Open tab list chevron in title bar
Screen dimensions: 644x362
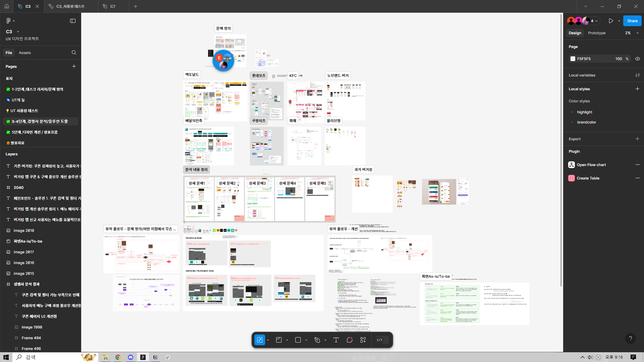[586, 6]
